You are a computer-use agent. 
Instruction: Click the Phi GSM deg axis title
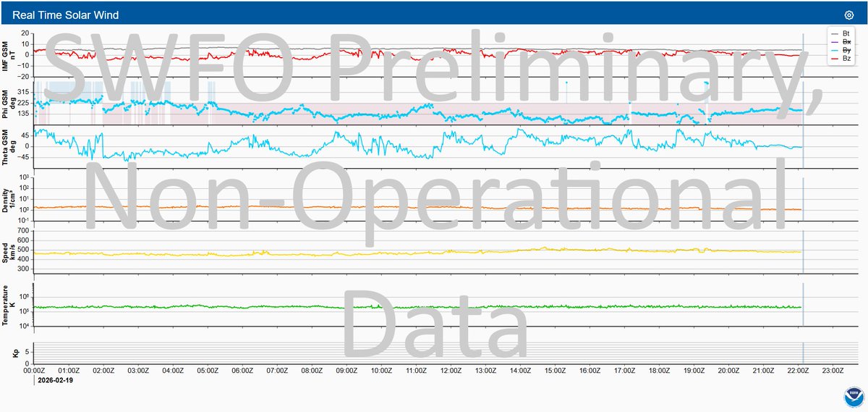(9, 104)
